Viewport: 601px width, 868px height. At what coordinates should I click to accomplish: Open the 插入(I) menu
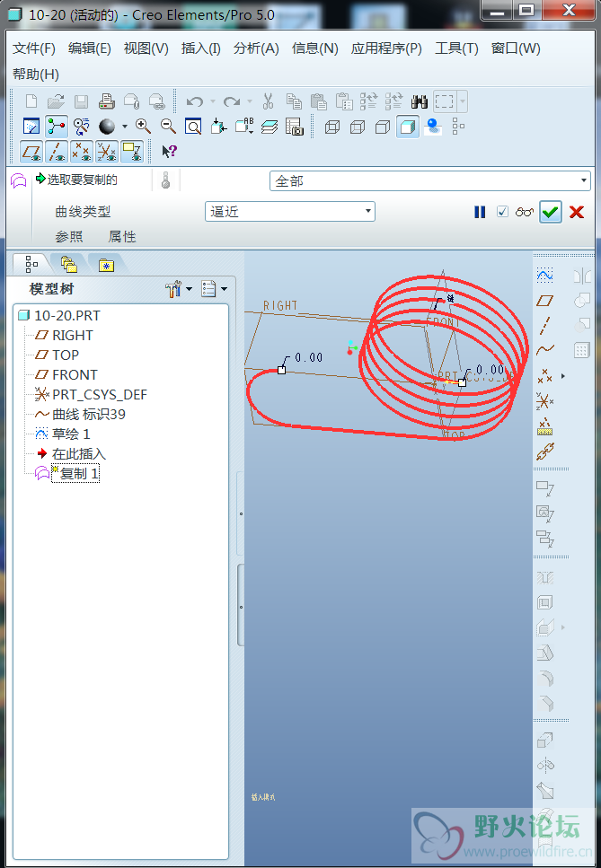[x=201, y=48]
